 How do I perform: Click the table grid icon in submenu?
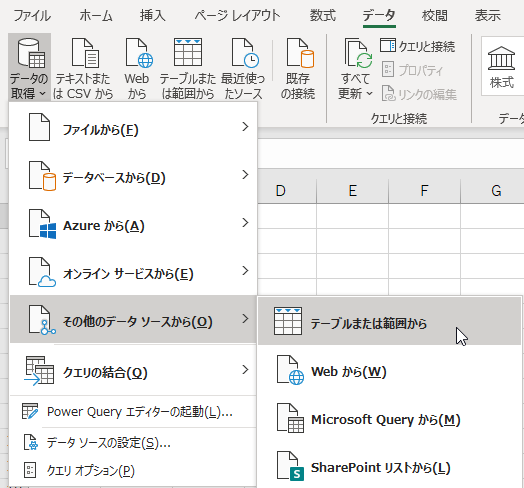tap(288, 321)
